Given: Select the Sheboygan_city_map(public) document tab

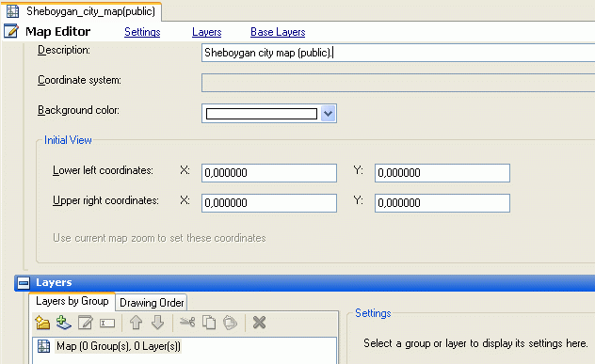Looking at the screenshot, I should point(82,11).
